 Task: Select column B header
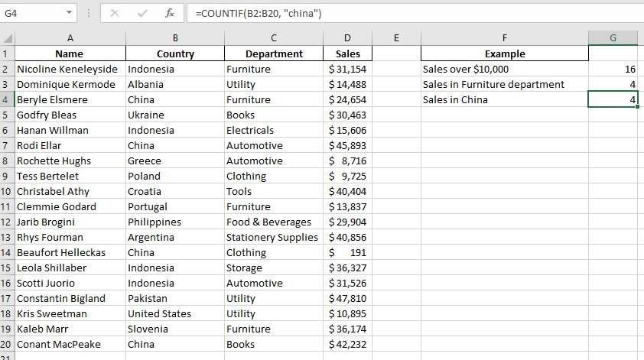coord(175,38)
